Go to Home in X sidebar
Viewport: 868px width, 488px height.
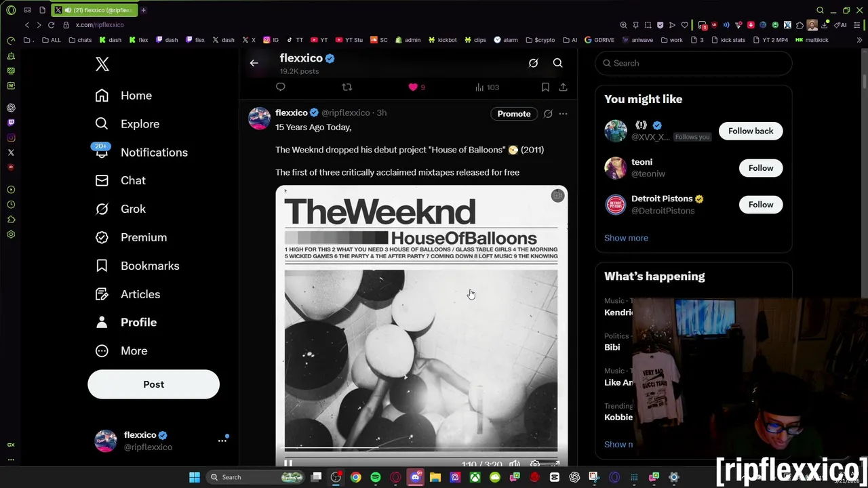point(123,96)
